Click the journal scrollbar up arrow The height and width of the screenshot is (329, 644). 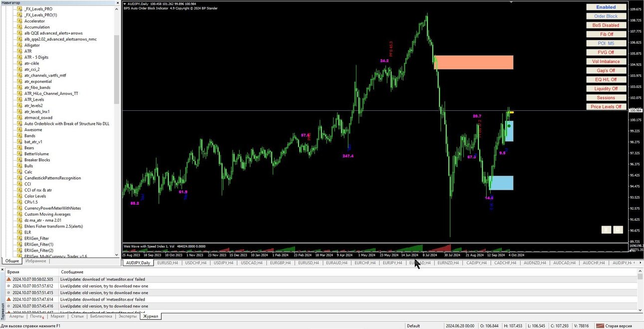[x=641, y=271]
